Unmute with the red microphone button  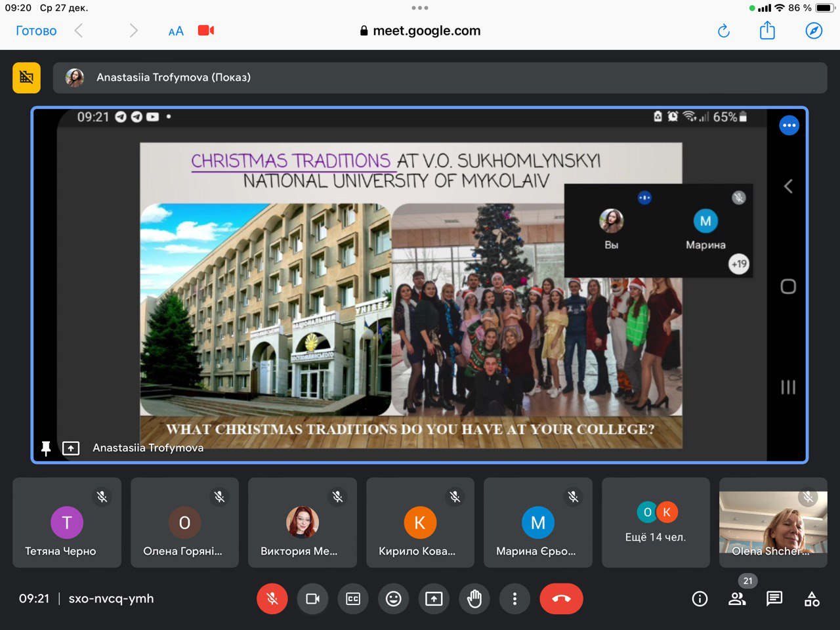tap(272, 598)
